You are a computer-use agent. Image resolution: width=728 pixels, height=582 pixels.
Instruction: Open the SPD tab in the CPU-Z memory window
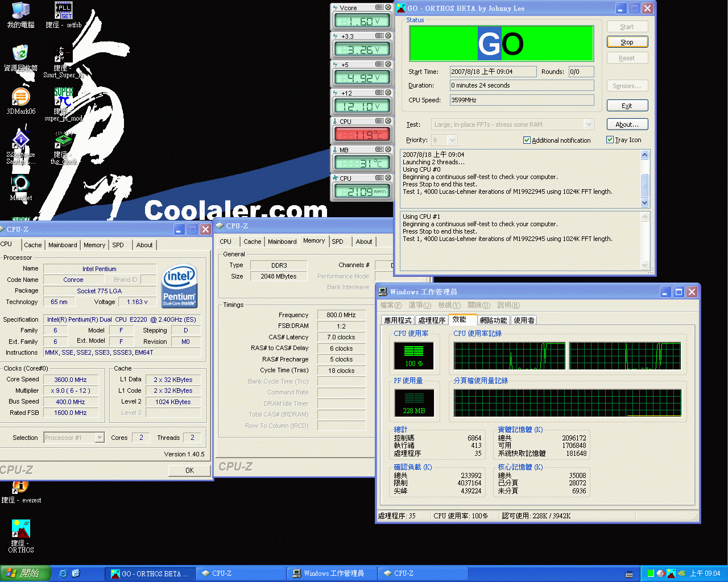click(x=337, y=242)
